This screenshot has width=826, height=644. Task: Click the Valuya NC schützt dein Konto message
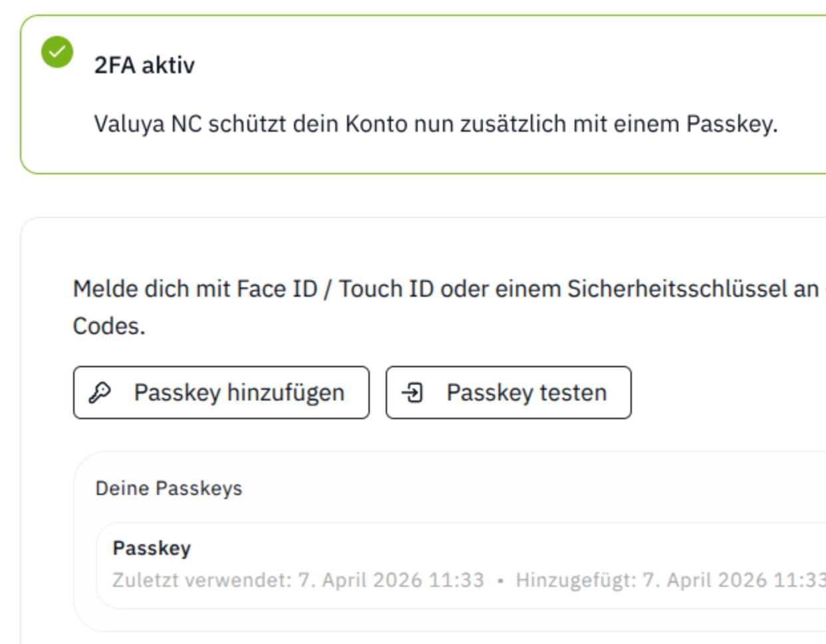click(x=436, y=124)
